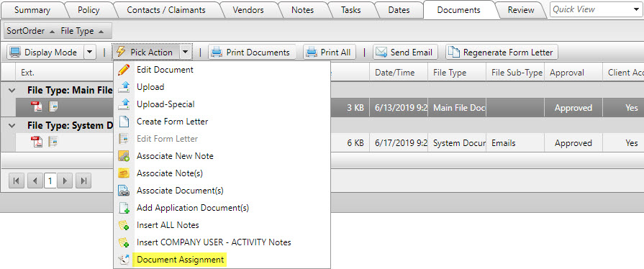
Task: Click note icon in System Document row
Action: pyautogui.click(x=53, y=142)
